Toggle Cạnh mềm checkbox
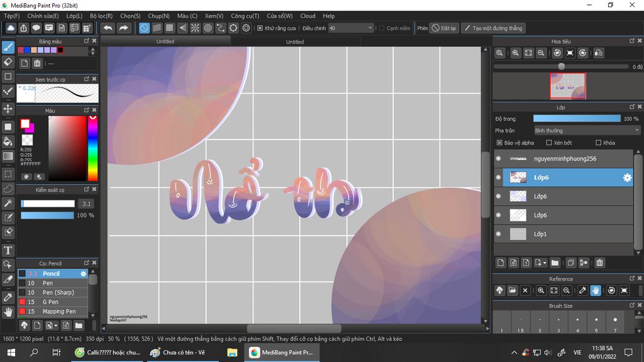The image size is (644, 362). click(382, 28)
